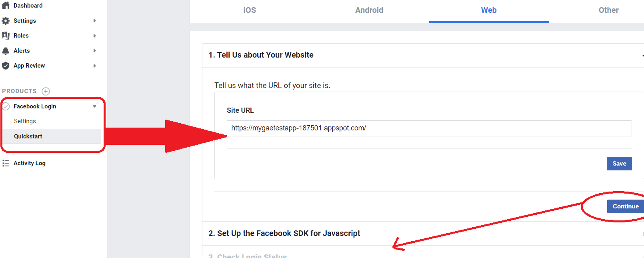Add a product with the plus icon
This screenshot has height=258, width=644.
[46, 91]
